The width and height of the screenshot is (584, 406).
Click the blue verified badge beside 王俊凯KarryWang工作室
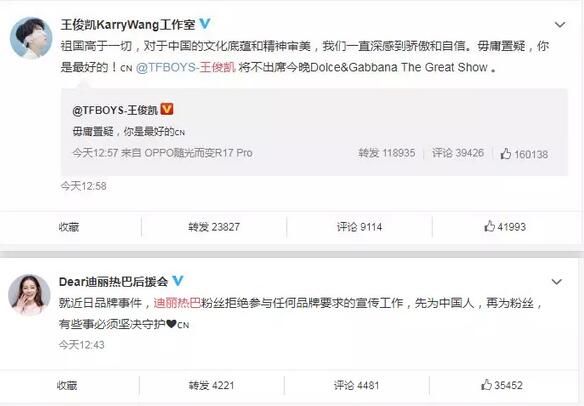(x=204, y=24)
